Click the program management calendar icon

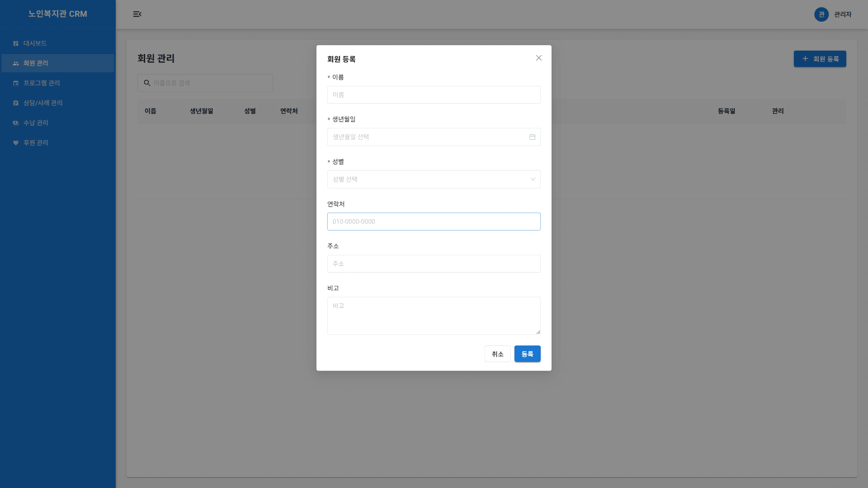pos(16,83)
